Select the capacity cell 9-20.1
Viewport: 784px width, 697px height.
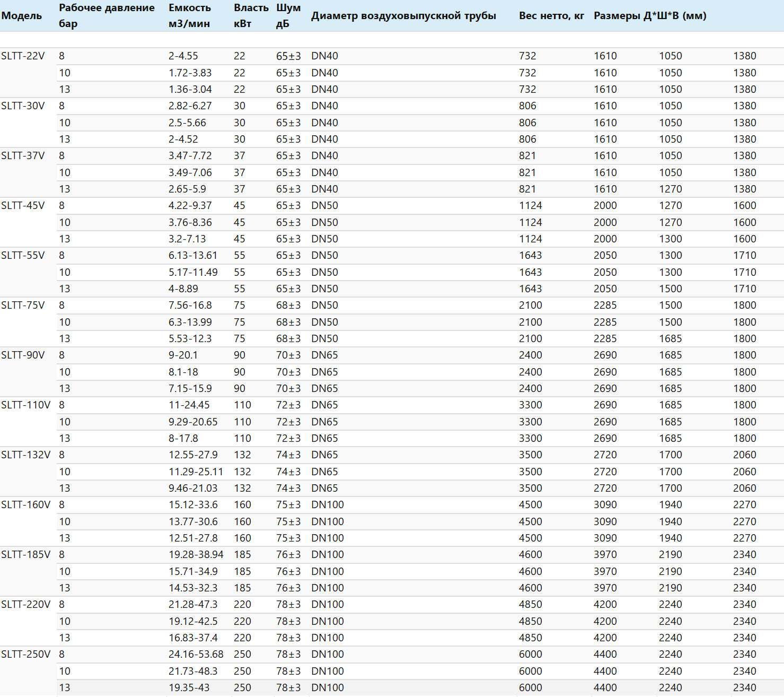click(x=183, y=355)
